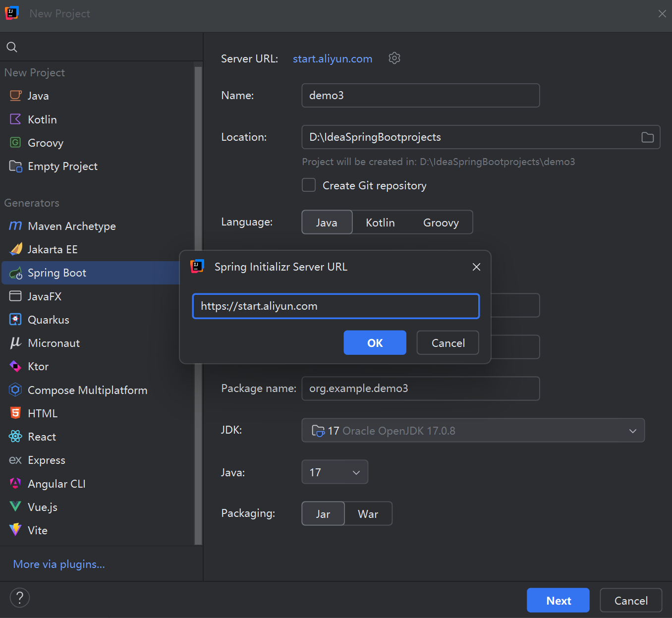Viewport: 672px width, 618px height.
Task: Click the Ktor diamond icon
Action: click(16, 366)
